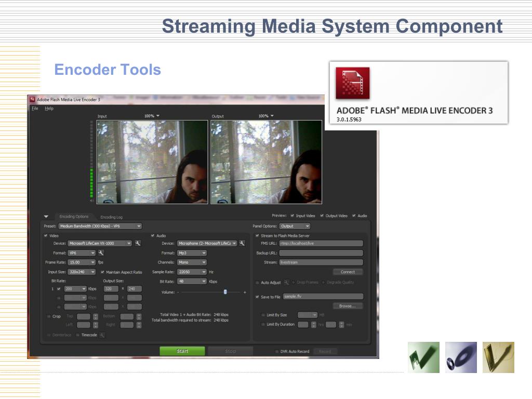Screen dimensions: 532x399
Task: Click the Stop button
Action: tap(230, 351)
